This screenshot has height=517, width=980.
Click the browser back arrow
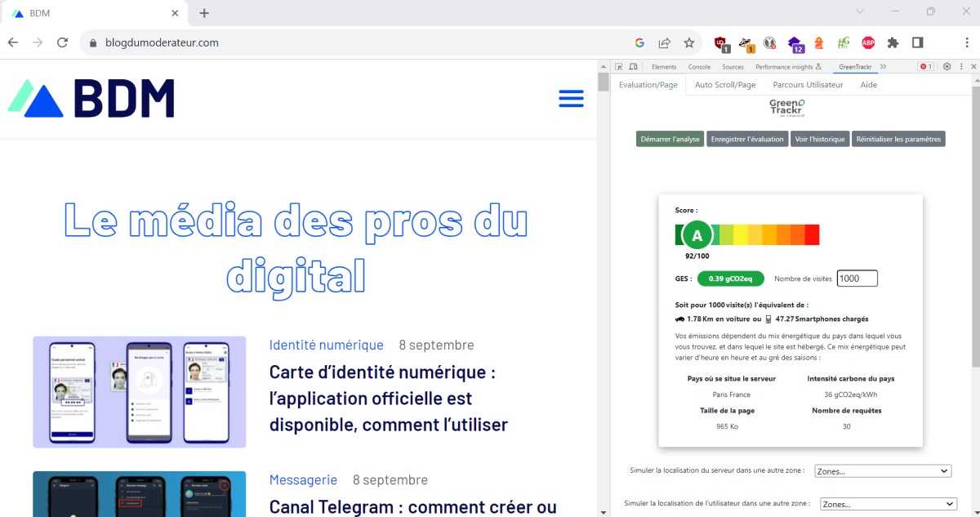pos(13,42)
